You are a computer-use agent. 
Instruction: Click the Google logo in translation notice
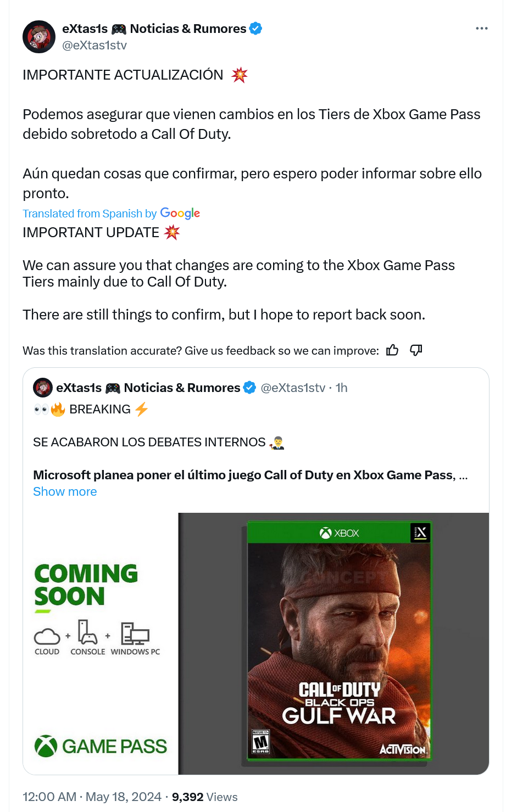[x=180, y=214]
